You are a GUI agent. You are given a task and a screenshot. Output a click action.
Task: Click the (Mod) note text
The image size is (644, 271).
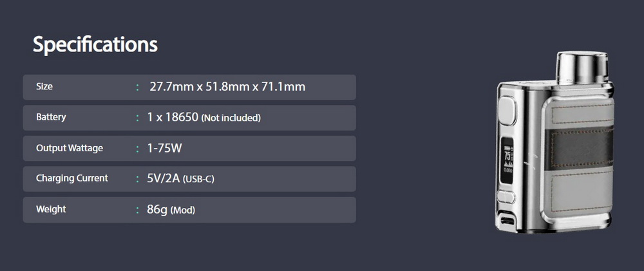click(182, 210)
